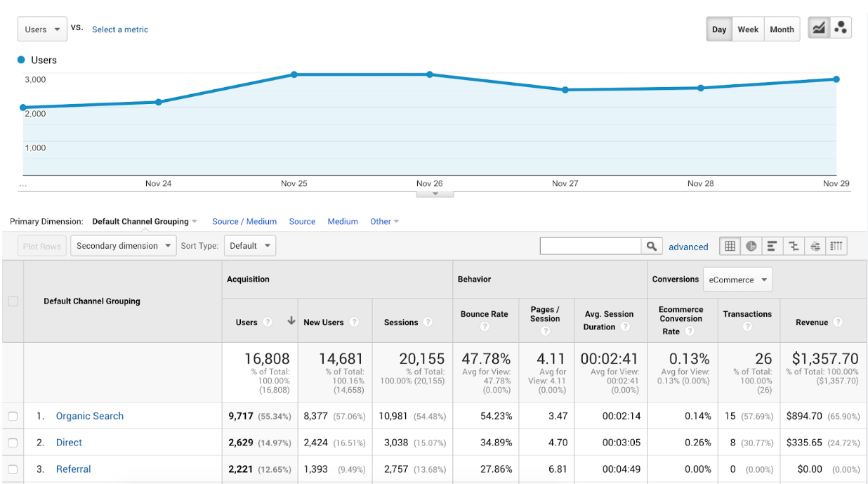Set chart granularity to Month
Viewport: 868px width, 484px height.
[x=782, y=30]
